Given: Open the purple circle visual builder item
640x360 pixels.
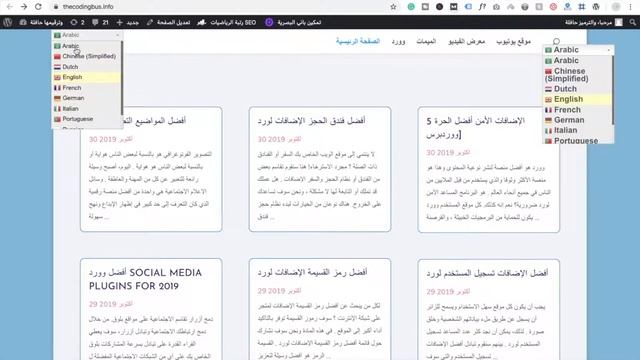Looking at the screenshot, I should click(293, 22).
